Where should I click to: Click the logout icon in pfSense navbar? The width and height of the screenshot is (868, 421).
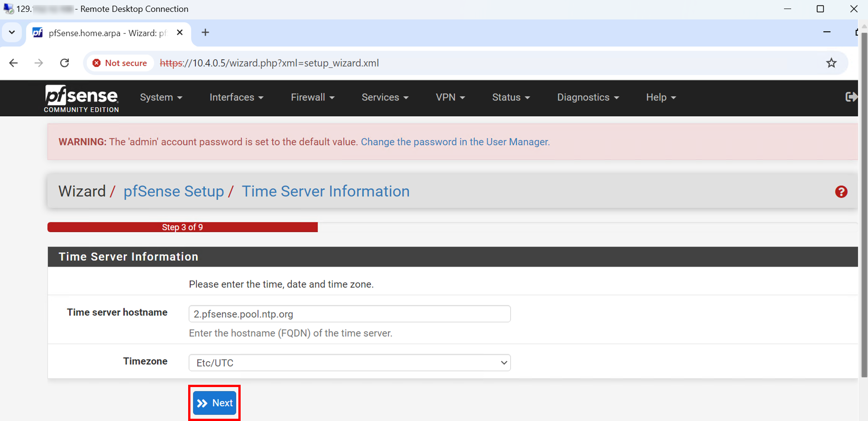point(851,97)
